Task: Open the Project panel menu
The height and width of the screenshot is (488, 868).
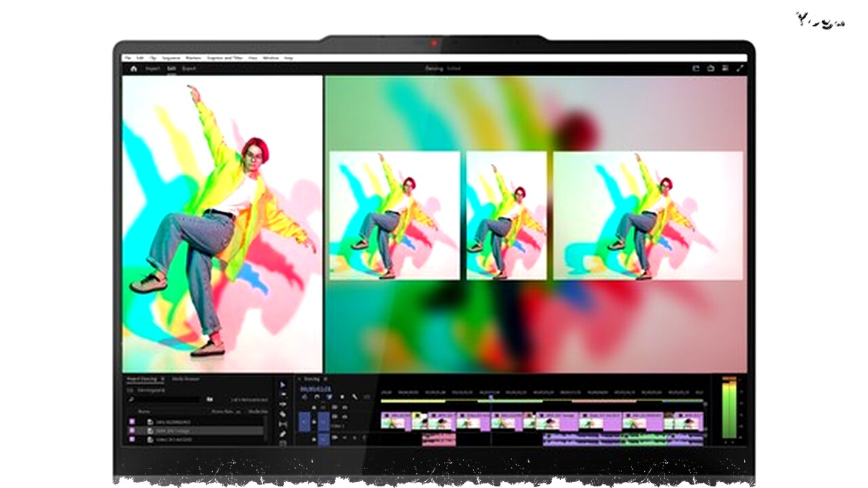Action: [163, 379]
